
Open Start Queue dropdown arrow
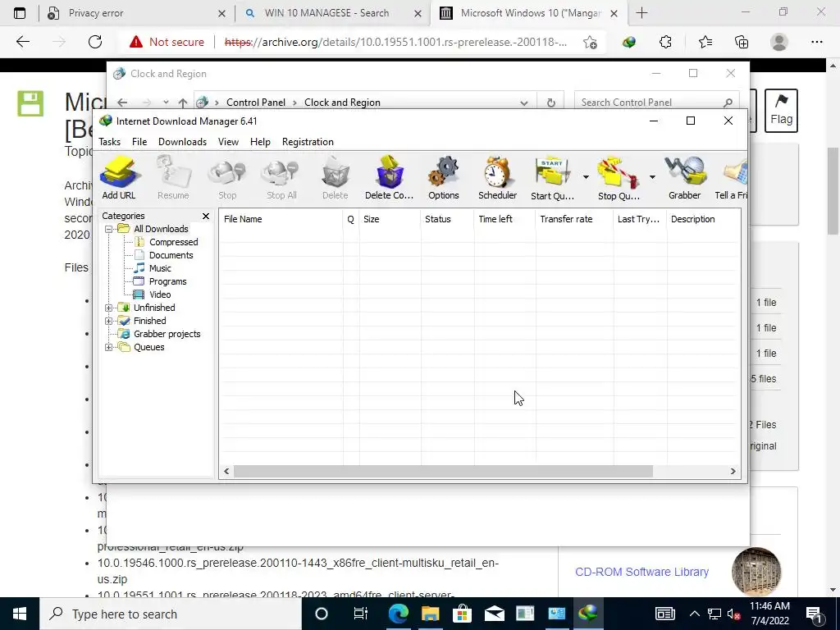click(586, 177)
